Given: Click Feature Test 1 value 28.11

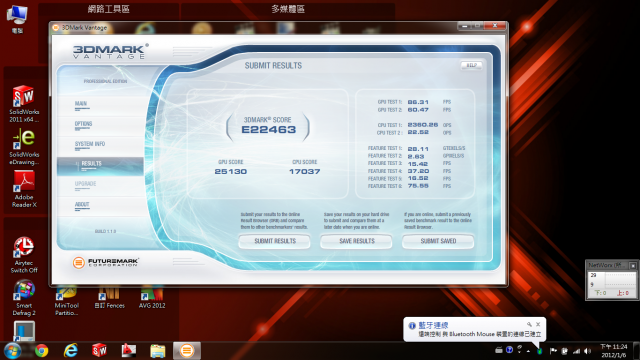Looking at the screenshot, I should tap(418, 149).
